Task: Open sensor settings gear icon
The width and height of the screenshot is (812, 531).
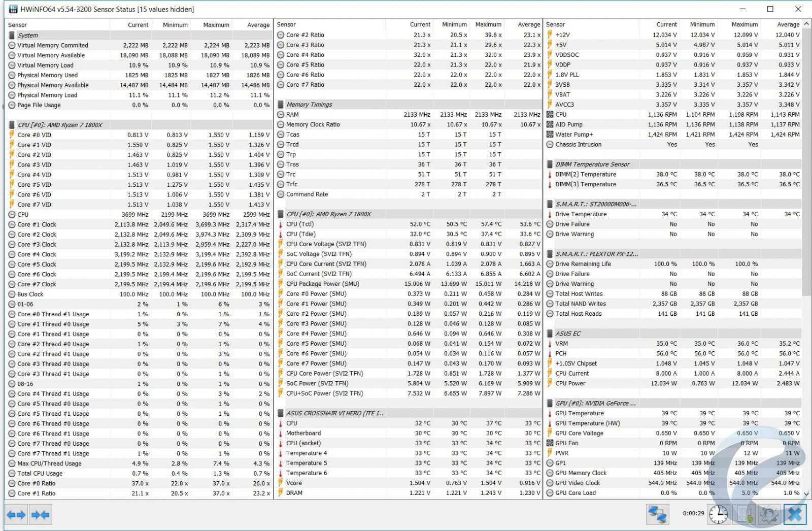Action: 769,514
